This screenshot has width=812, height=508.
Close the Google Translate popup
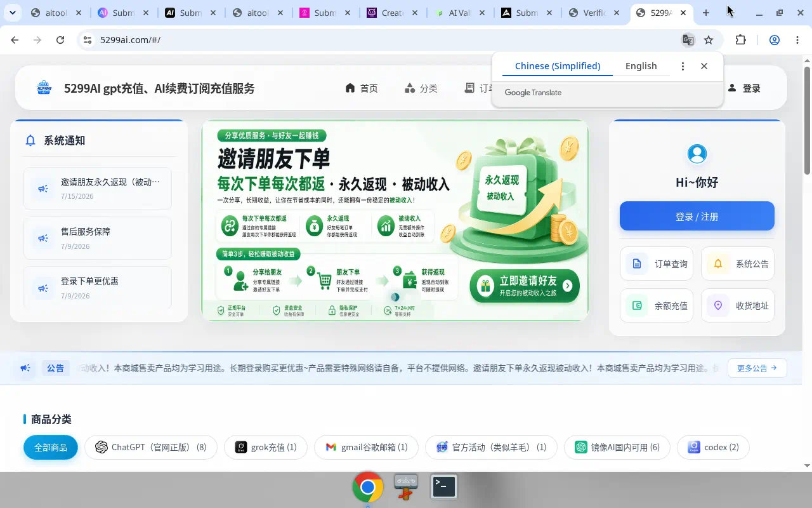(x=704, y=66)
